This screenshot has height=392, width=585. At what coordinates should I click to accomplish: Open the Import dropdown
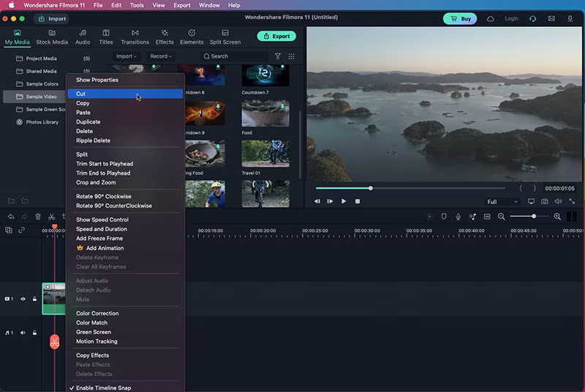pos(127,56)
